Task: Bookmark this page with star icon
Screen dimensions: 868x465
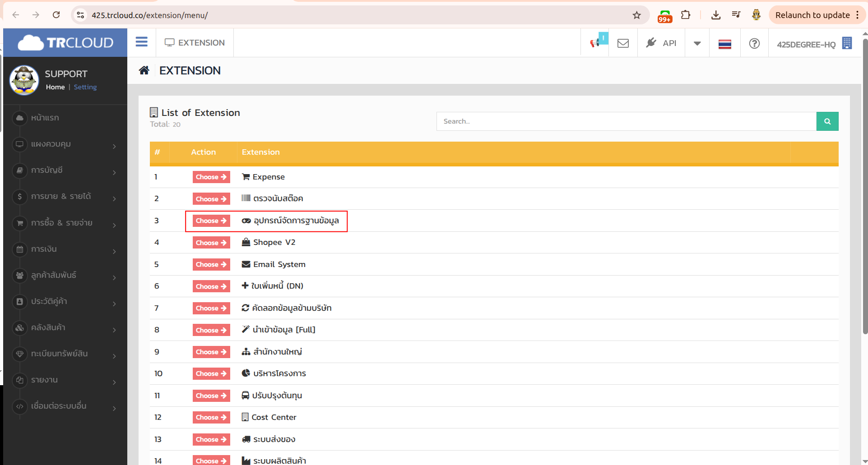Action: 636,15
